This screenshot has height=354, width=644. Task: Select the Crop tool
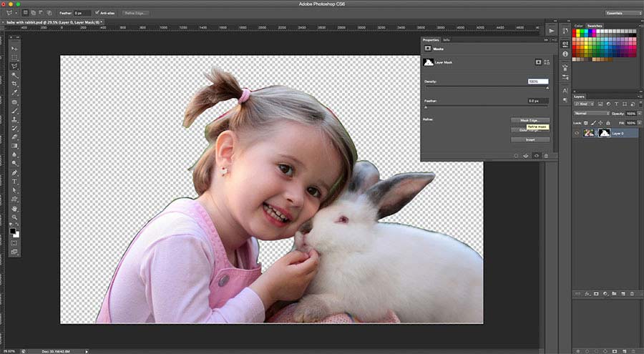pos(14,84)
